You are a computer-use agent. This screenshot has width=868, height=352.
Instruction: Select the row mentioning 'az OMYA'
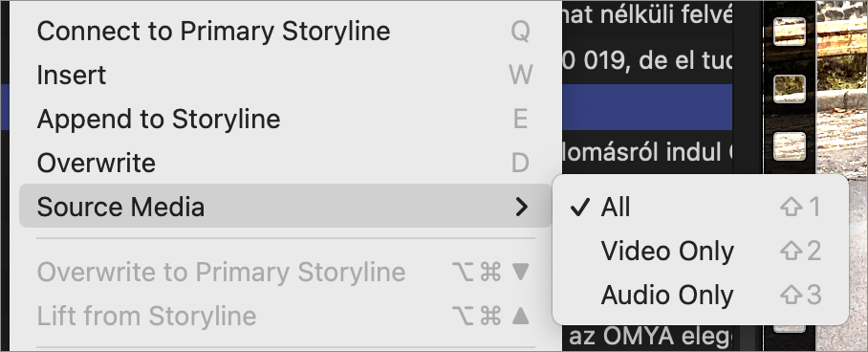point(648,337)
